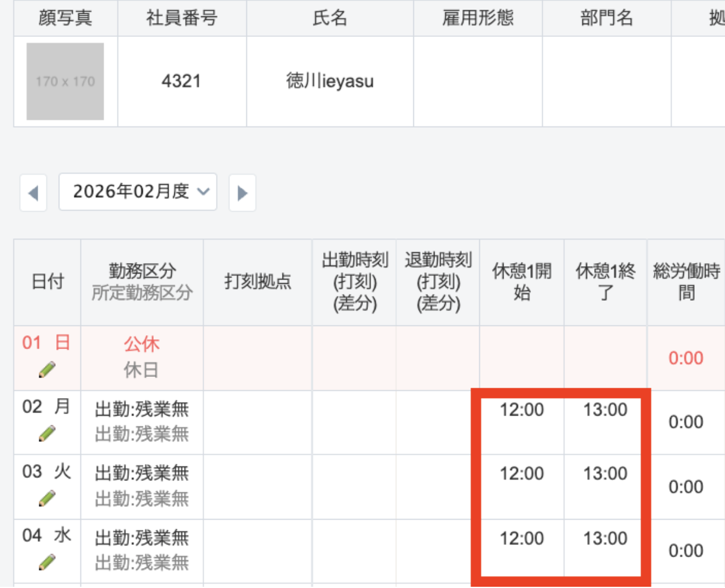
Task: Click the 170 x 170 employee photo placeholder
Action: [65, 81]
